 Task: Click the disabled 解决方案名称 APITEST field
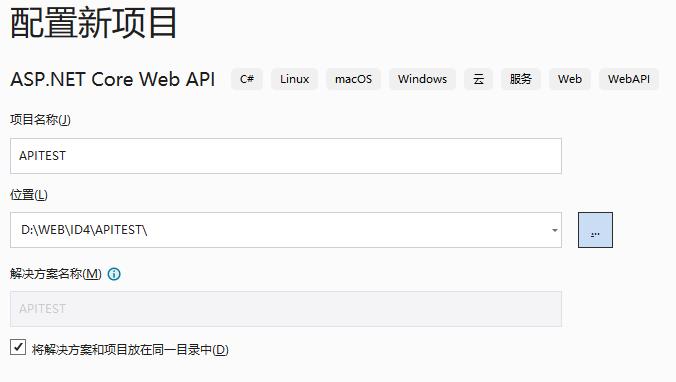pyautogui.click(x=286, y=309)
